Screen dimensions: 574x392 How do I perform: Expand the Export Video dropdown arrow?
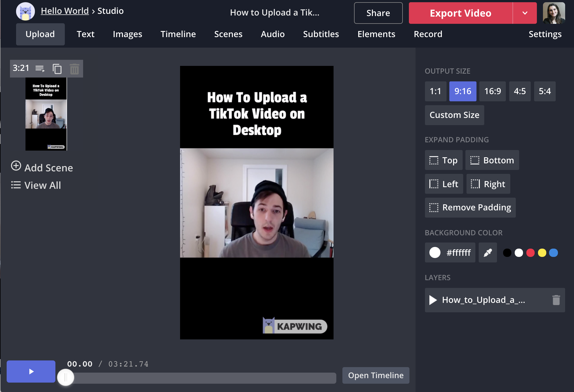[x=525, y=13]
